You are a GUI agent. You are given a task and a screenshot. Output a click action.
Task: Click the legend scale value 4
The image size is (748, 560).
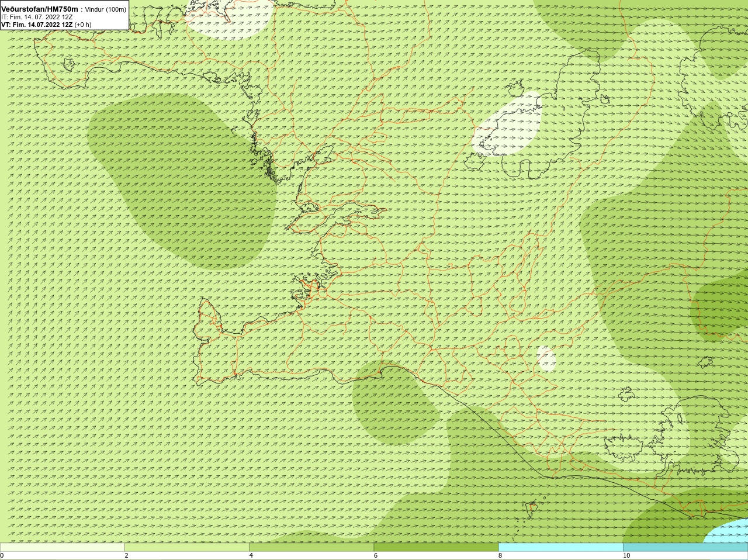tap(251, 556)
